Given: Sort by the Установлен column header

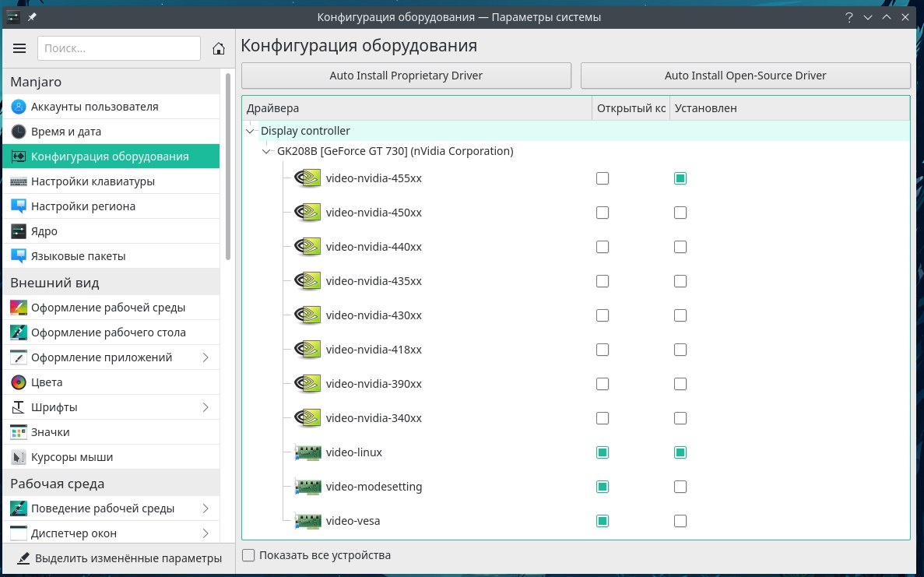Looking at the screenshot, I should (789, 108).
